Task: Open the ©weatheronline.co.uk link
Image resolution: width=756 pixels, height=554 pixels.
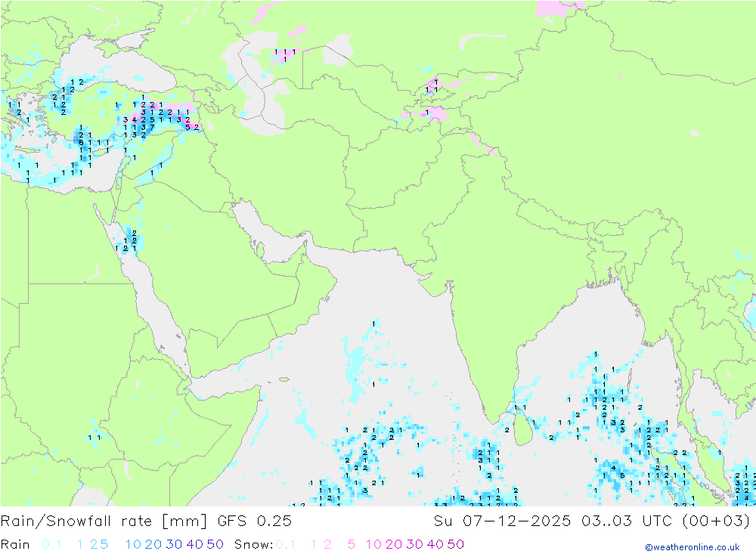Action: click(692, 547)
